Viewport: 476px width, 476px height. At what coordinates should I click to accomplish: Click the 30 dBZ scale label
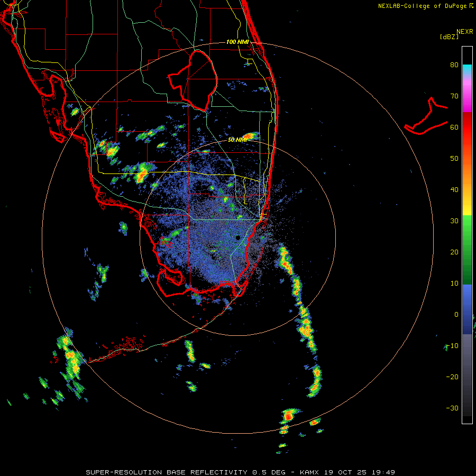pyautogui.click(x=454, y=221)
